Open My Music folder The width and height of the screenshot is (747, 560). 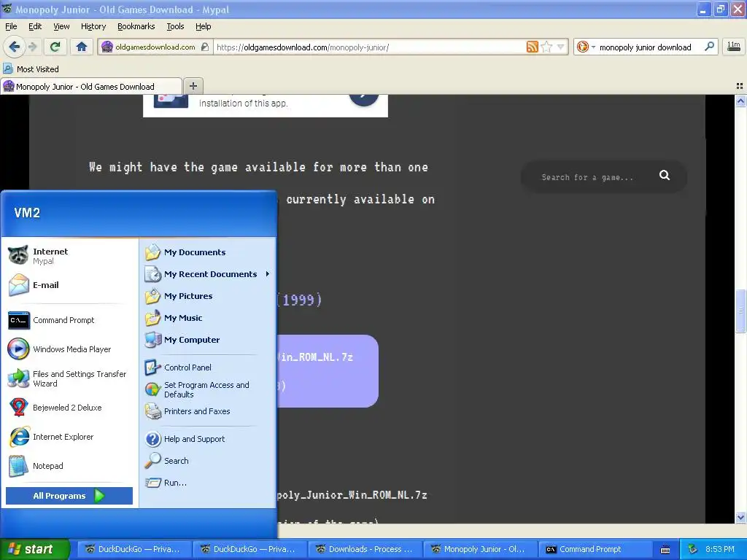(x=208, y=318)
